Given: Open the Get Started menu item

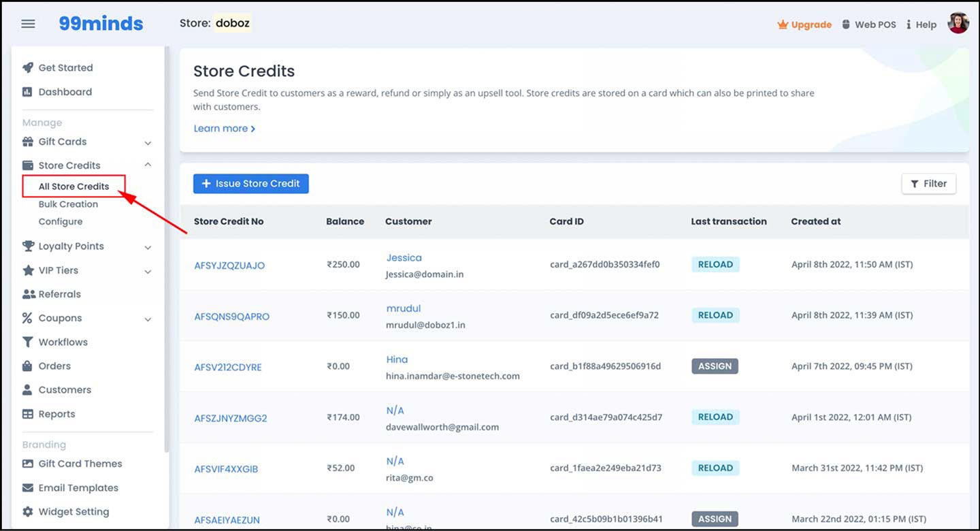Looking at the screenshot, I should coord(65,67).
